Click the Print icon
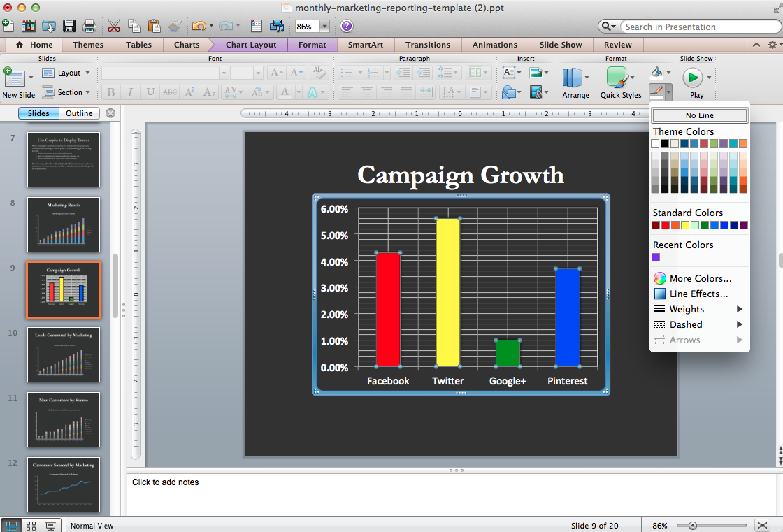The height and width of the screenshot is (532, 783). tap(89, 26)
